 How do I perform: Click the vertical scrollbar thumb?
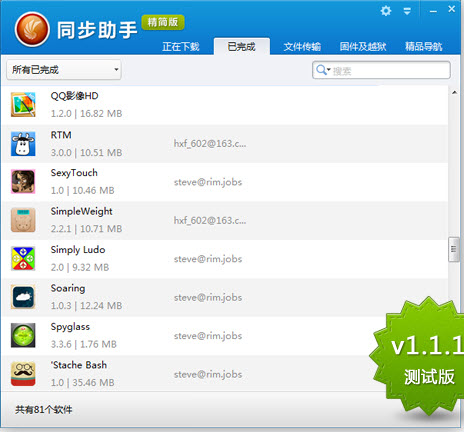pyautogui.click(x=453, y=249)
